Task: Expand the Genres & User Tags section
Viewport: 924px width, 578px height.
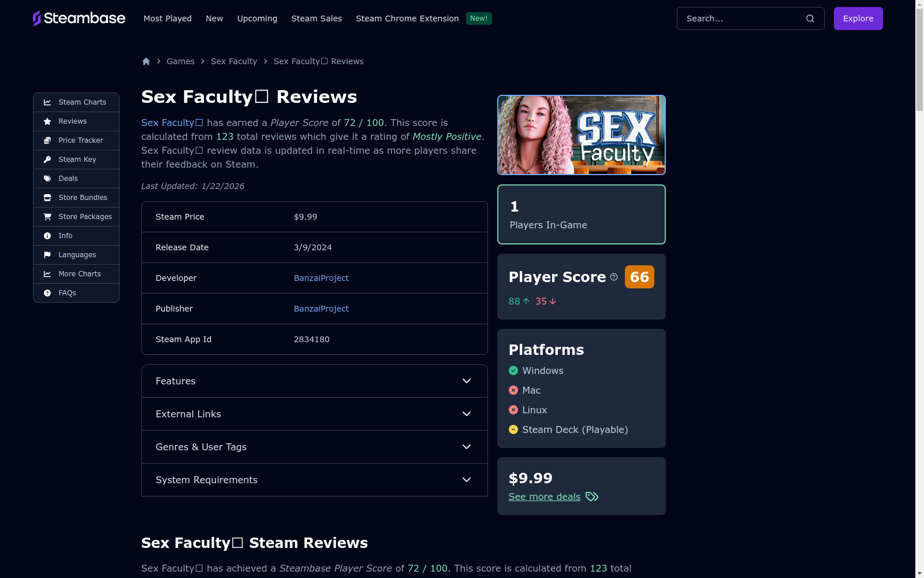Action: click(315, 447)
